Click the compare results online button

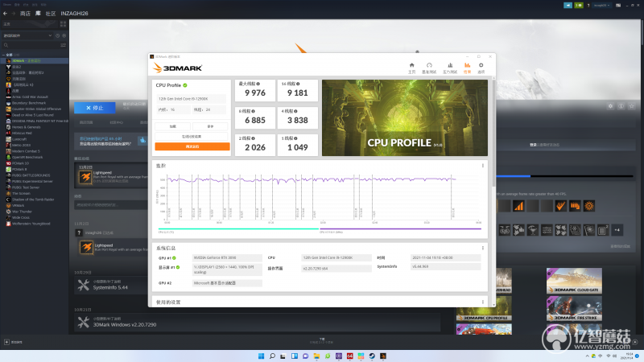(192, 136)
